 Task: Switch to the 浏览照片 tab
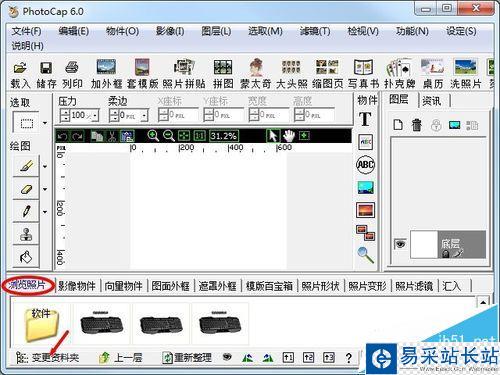tap(27, 285)
